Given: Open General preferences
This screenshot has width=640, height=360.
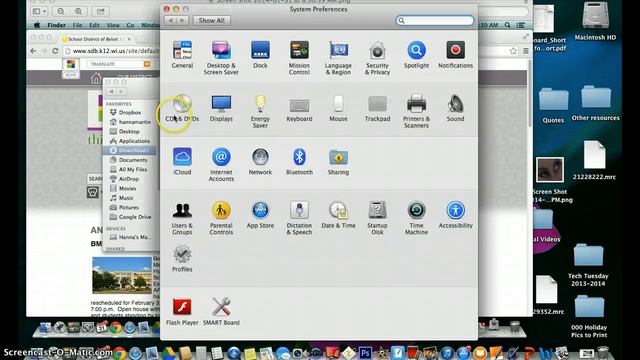Looking at the screenshot, I should [x=182, y=54].
